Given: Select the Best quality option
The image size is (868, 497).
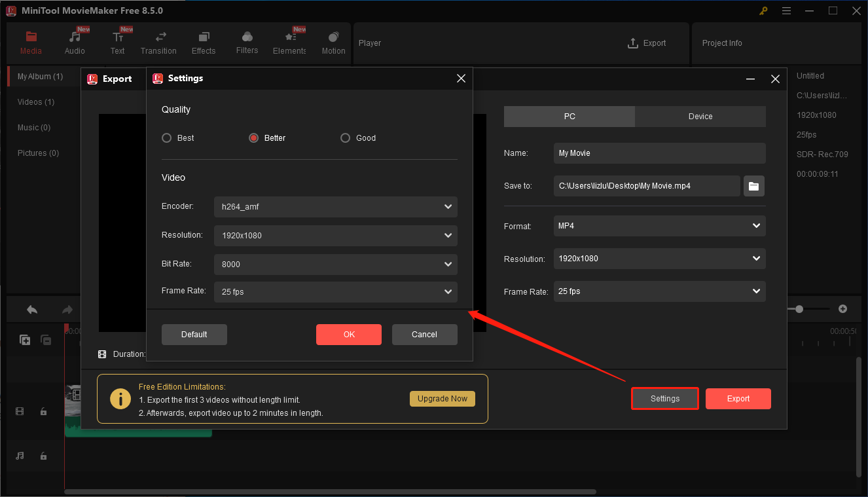Looking at the screenshot, I should [x=166, y=138].
